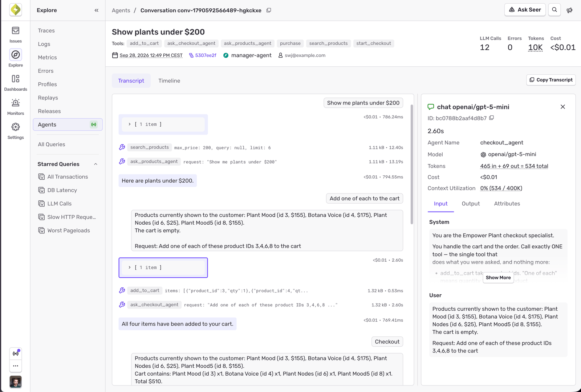
Task: Click the wrench icon beside search_products
Action: tap(122, 147)
